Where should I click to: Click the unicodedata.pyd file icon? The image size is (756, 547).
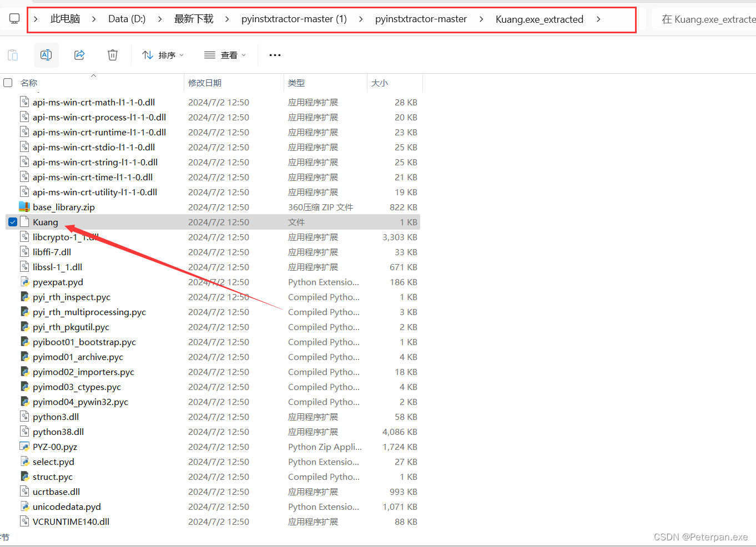(x=24, y=507)
